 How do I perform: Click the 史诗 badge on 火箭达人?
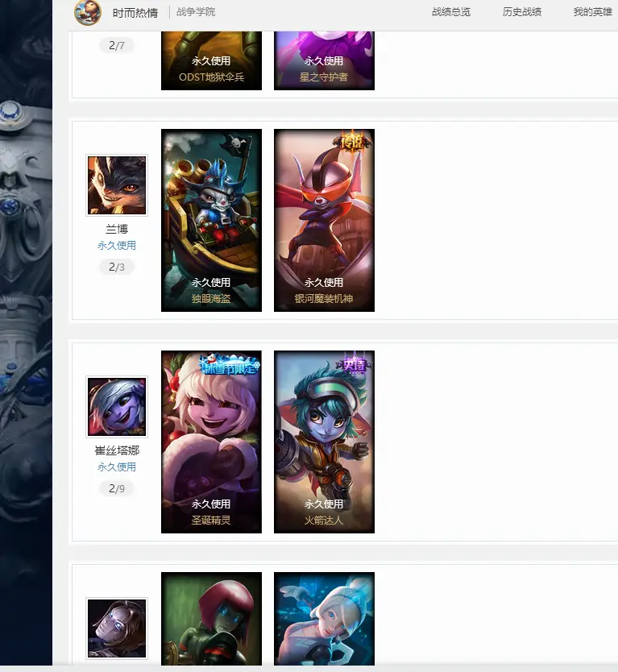pos(354,364)
